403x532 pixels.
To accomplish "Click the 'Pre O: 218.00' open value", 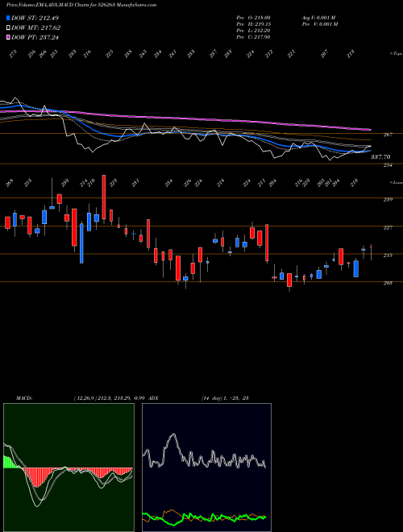I will click(253, 17).
